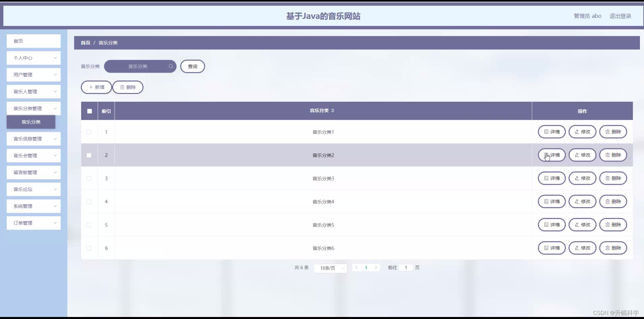Viewport: 644px width, 319px height.
Task: Click the 查询 search button
Action: [193, 66]
